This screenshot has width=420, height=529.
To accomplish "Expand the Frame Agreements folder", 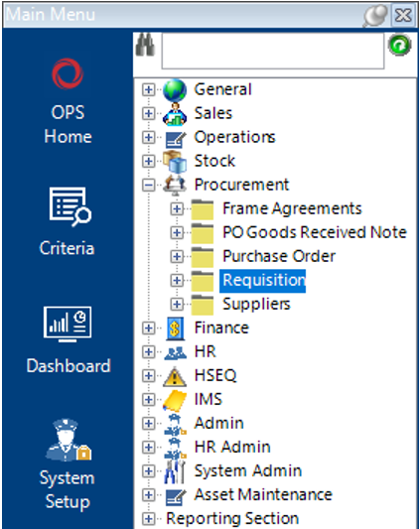I will [x=177, y=208].
